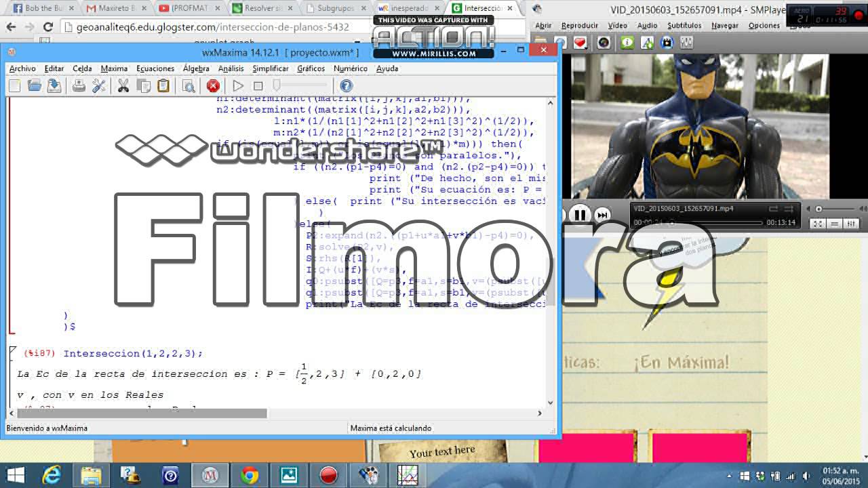
Task: Paste clipboard using wxMaxima toolbar icon
Action: point(163,85)
